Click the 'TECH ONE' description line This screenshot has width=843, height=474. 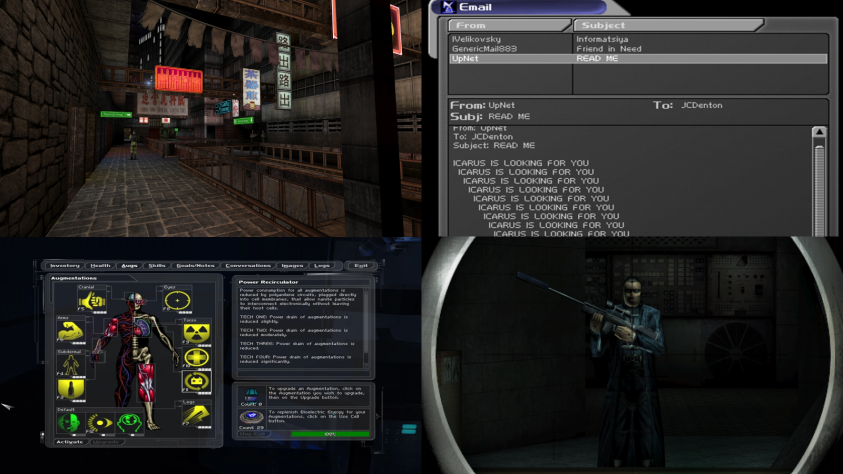click(294, 319)
